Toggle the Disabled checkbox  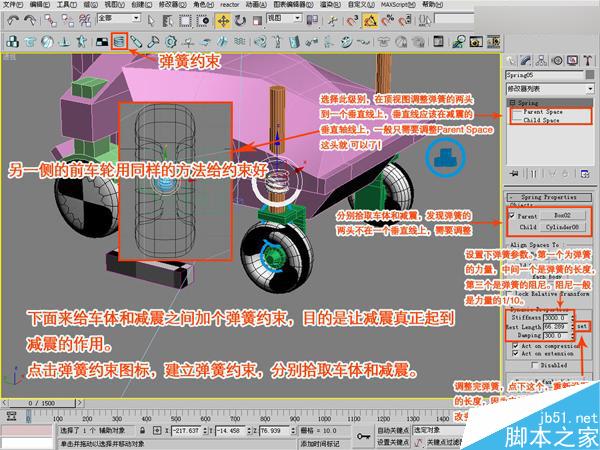535,365
